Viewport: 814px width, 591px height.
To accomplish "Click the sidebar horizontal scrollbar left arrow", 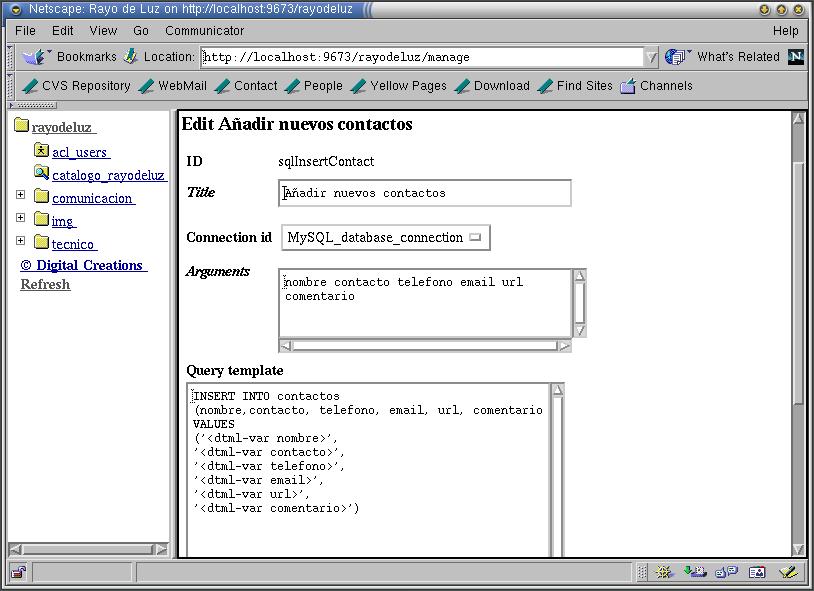I will tap(16, 549).
